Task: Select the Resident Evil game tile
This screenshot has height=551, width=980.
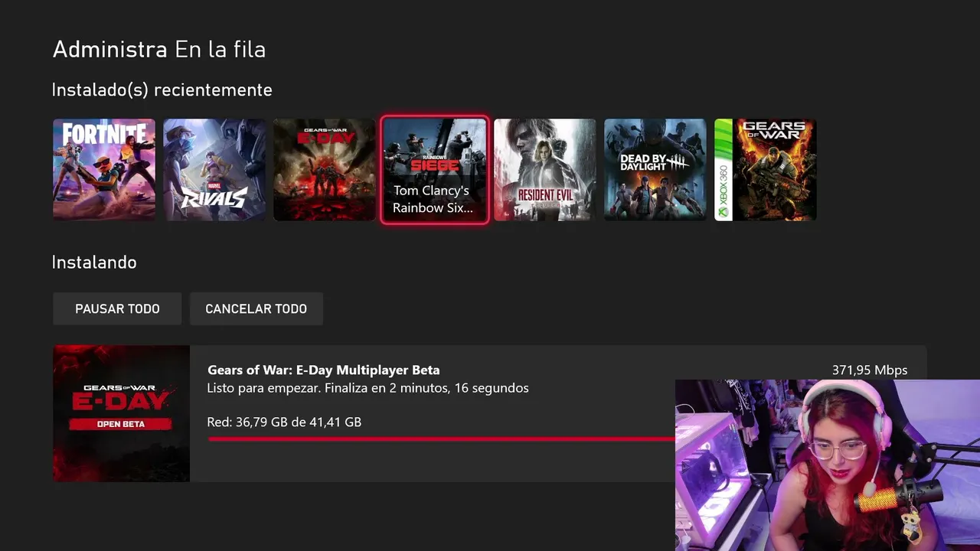Action: (x=545, y=170)
